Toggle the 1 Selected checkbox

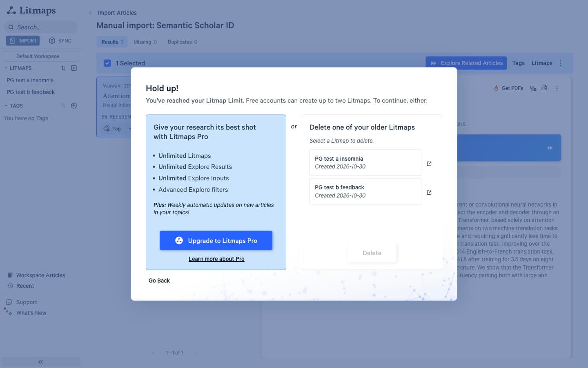click(107, 63)
